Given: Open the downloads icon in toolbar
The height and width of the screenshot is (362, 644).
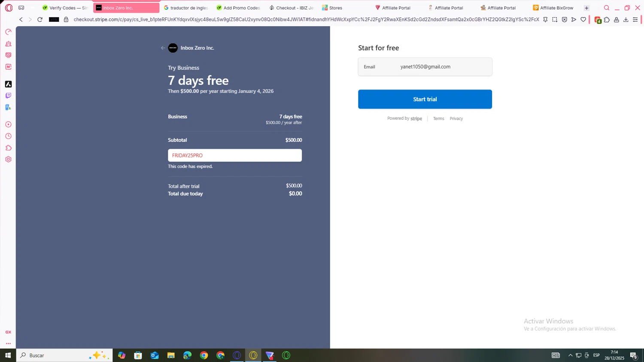Looking at the screenshot, I should 626,19.
